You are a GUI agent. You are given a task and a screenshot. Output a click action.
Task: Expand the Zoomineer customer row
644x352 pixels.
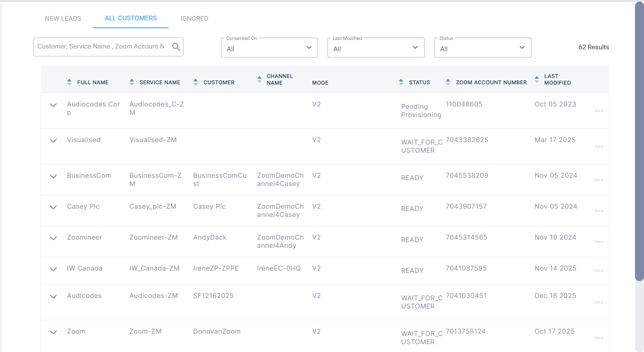54,238
